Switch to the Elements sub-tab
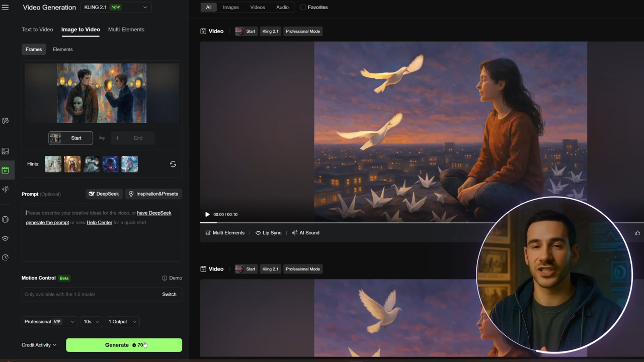 [63, 49]
